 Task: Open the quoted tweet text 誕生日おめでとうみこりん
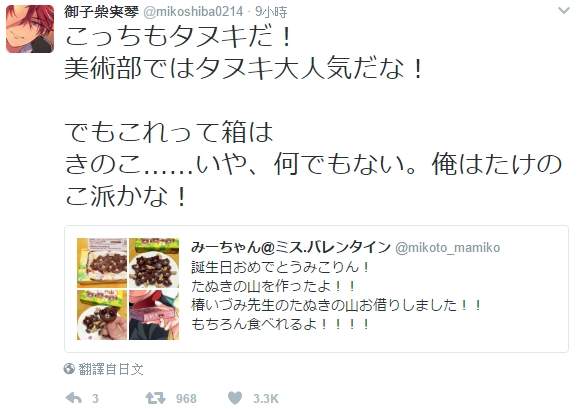[x=280, y=267]
